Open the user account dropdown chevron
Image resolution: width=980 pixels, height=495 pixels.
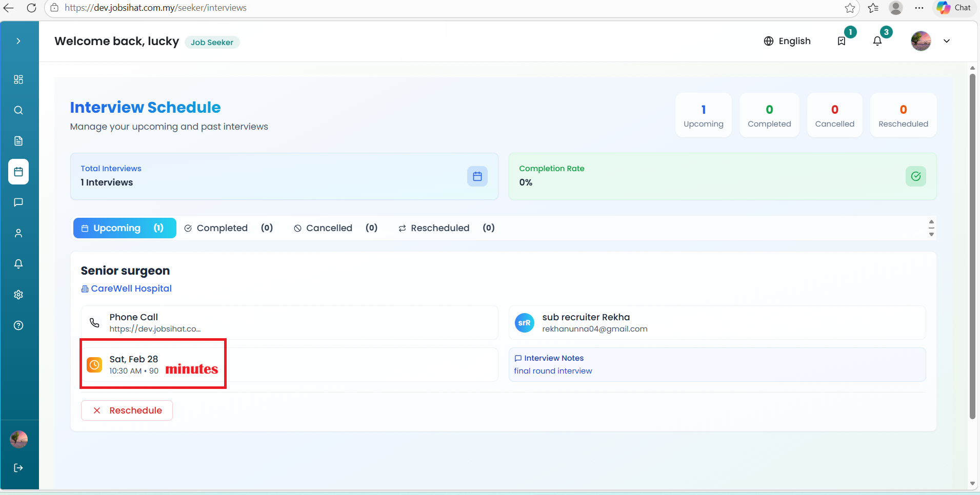click(947, 41)
